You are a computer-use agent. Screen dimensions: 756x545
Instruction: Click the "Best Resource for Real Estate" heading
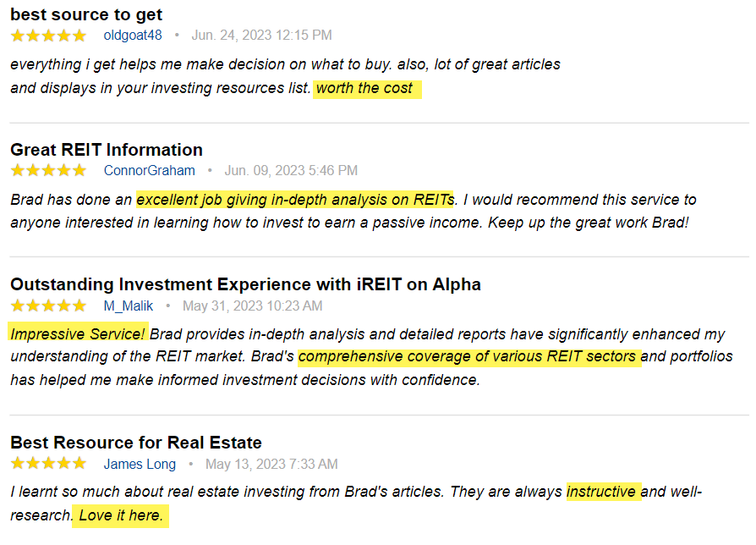[136, 443]
